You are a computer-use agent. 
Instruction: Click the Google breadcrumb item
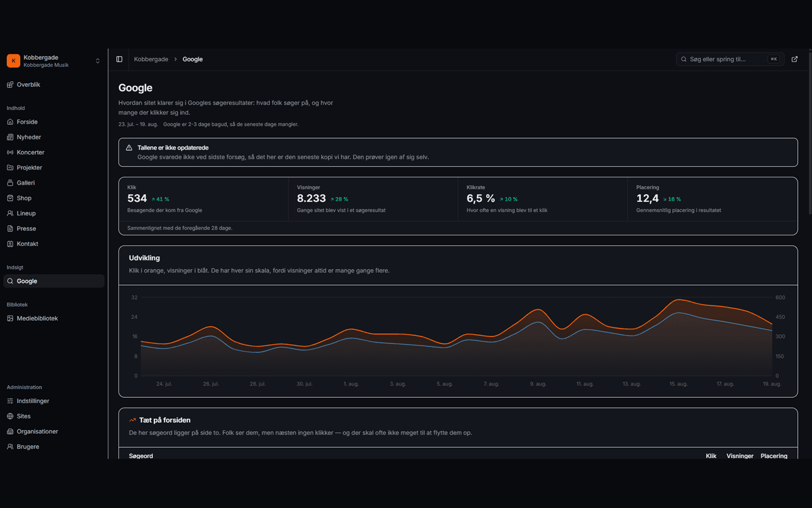tap(192, 59)
